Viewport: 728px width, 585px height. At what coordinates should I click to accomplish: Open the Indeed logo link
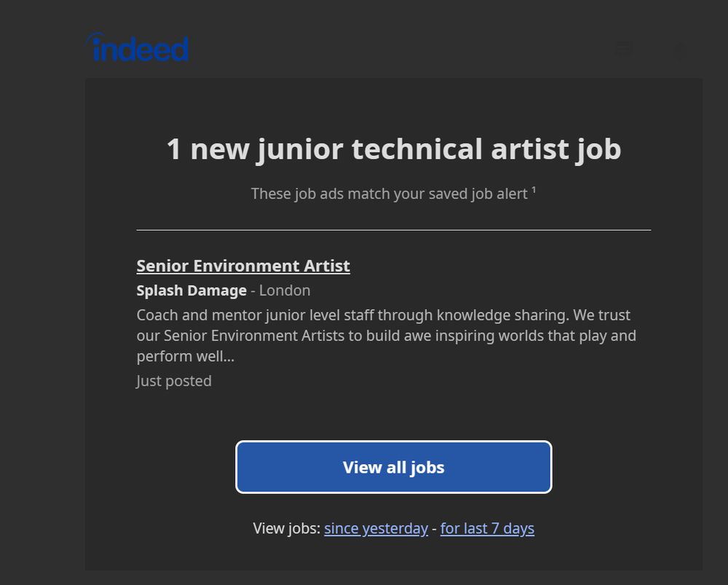(x=138, y=47)
